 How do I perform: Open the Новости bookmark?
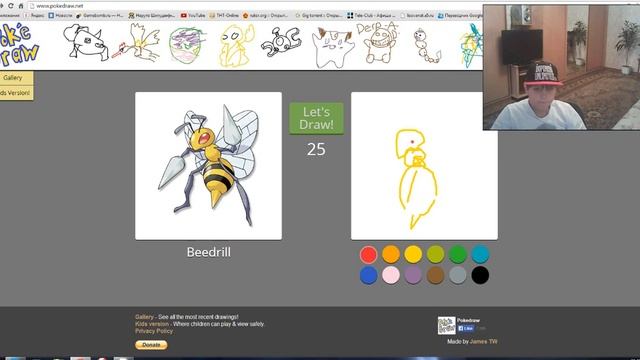pos(60,16)
